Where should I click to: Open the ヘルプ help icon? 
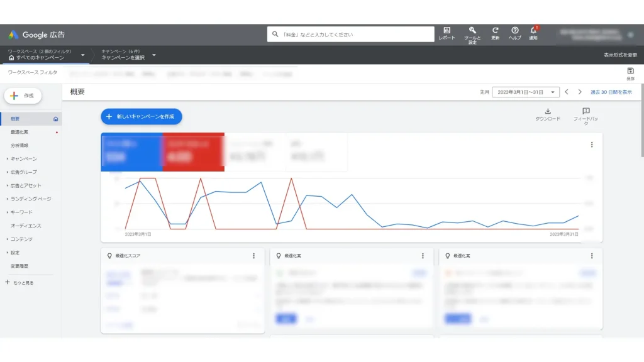click(514, 31)
